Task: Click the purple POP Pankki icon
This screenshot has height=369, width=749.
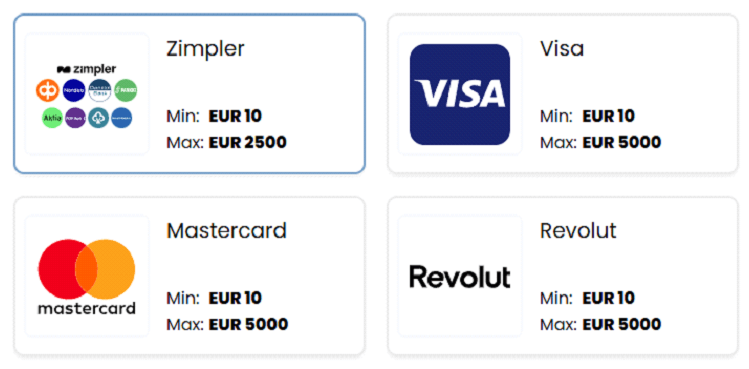Action: pyautogui.click(x=75, y=118)
